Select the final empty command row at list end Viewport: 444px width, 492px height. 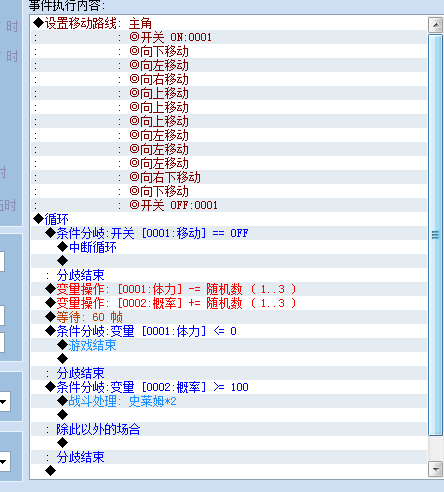[229, 471]
